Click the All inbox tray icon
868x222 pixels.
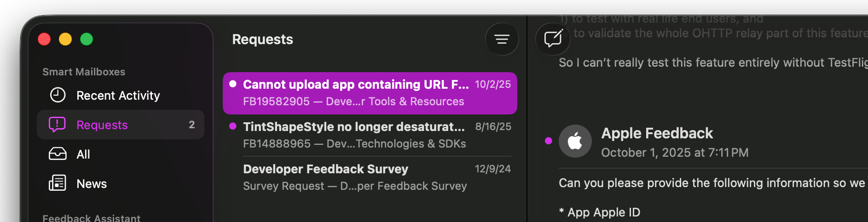click(x=58, y=154)
